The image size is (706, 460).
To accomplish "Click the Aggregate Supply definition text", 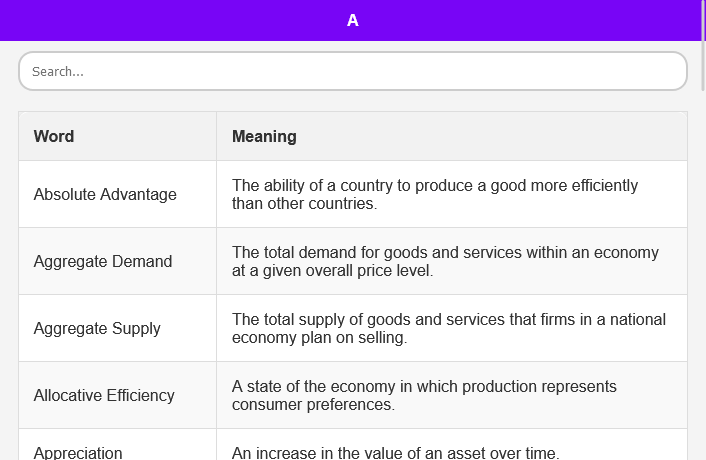I will pyautogui.click(x=448, y=328).
